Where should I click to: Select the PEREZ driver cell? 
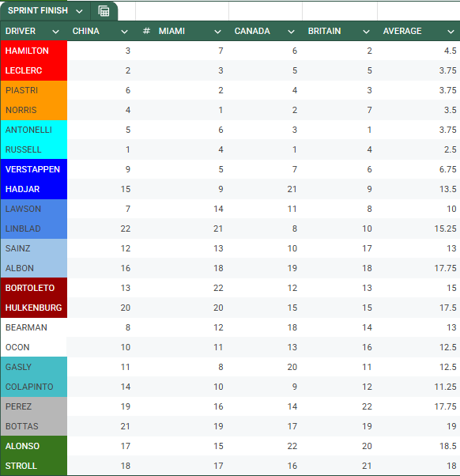click(x=34, y=406)
